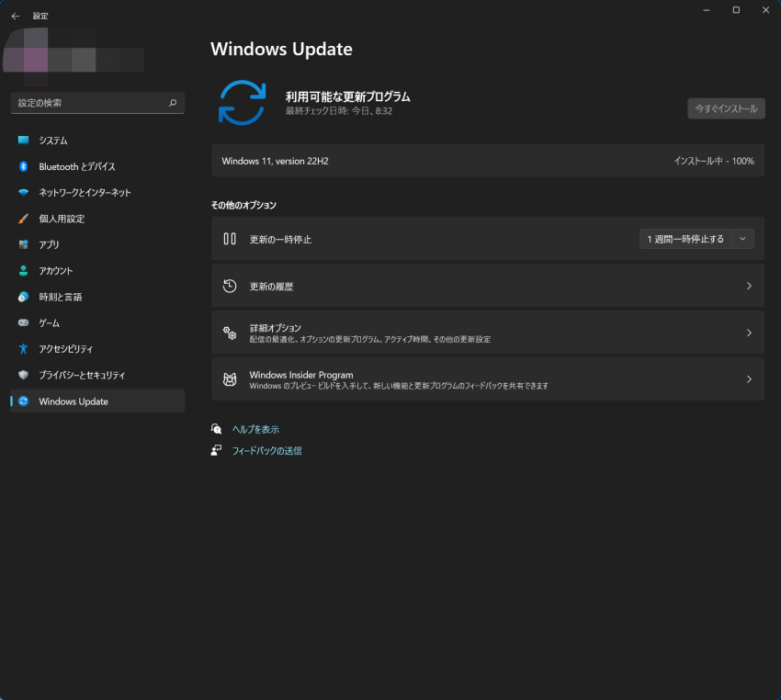
Task: Click the blurred user profile area
Action: click(74, 56)
